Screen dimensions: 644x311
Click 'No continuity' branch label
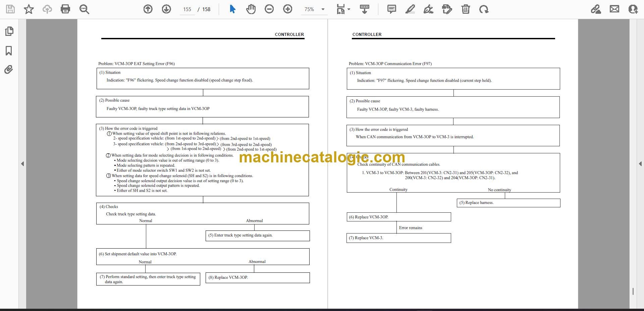[499, 190]
